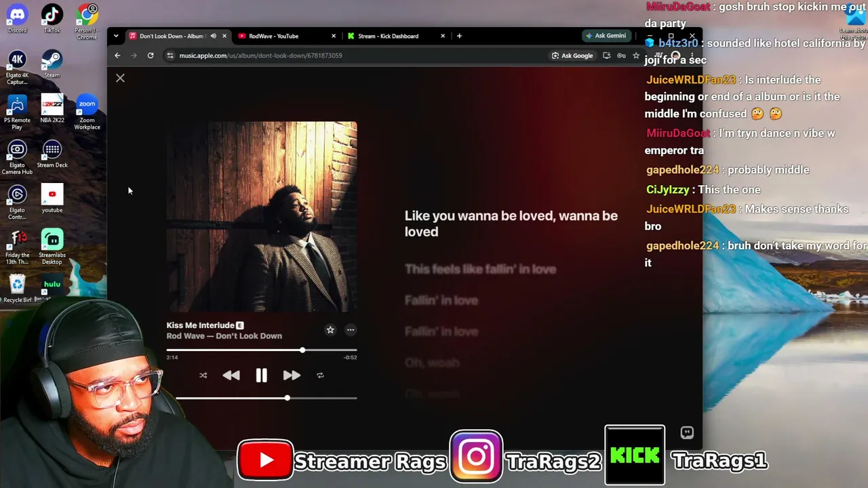Open the PS Remote Play shortcut
Viewport: 868px width, 488px height.
(18, 113)
